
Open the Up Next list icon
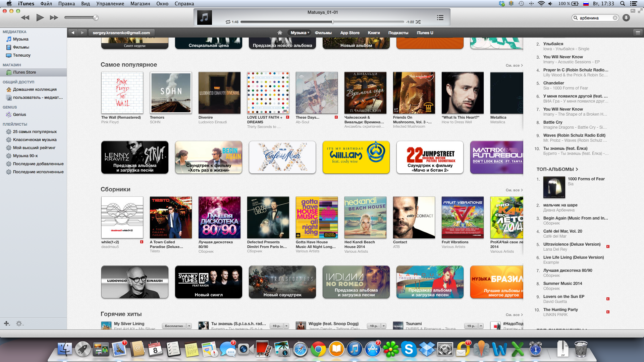(440, 17)
